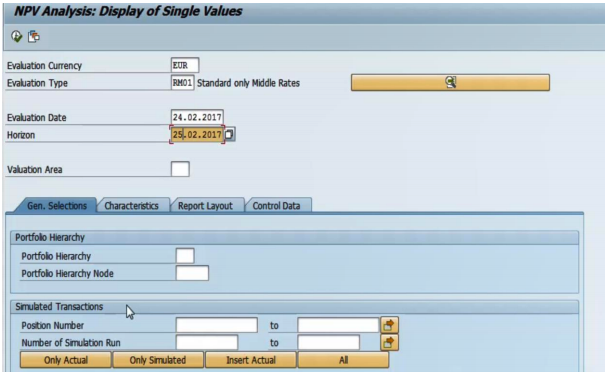The width and height of the screenshot is (608, 372).
Task: Focus the Portfolio Hierarchy Node input field
Action: click(x=192, y=273)
